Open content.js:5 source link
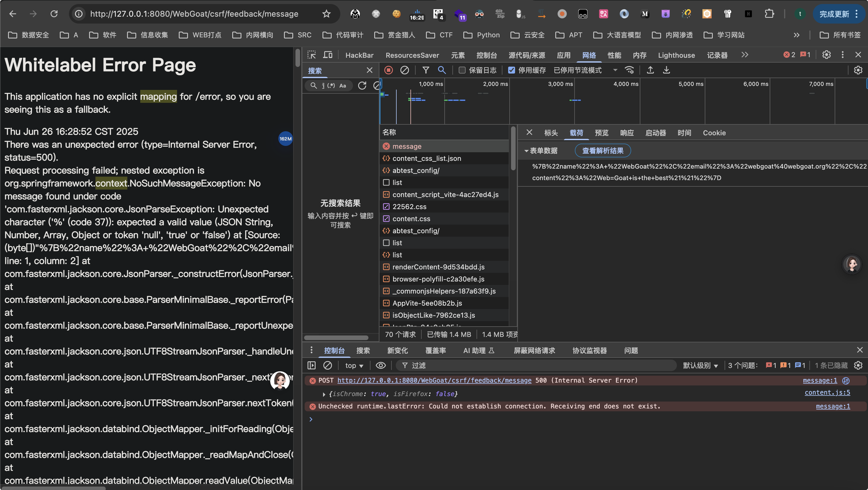The width and height of the screenshot is (868, 490). point(827,392)
